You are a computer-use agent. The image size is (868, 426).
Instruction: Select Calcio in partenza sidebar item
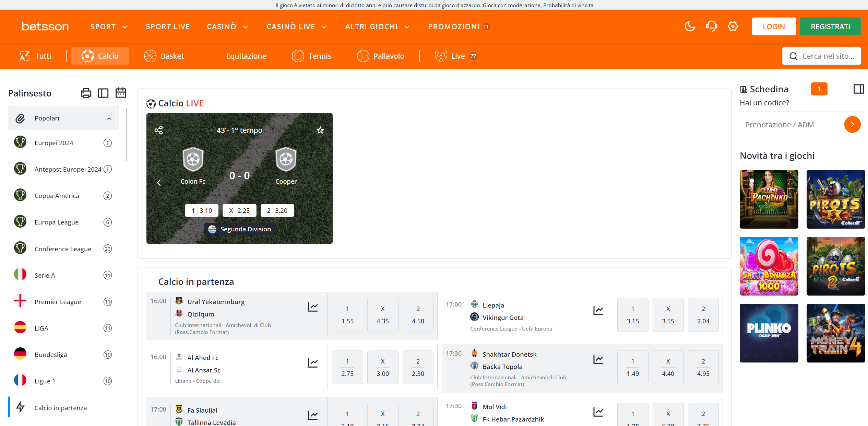(x=63, y=408)
